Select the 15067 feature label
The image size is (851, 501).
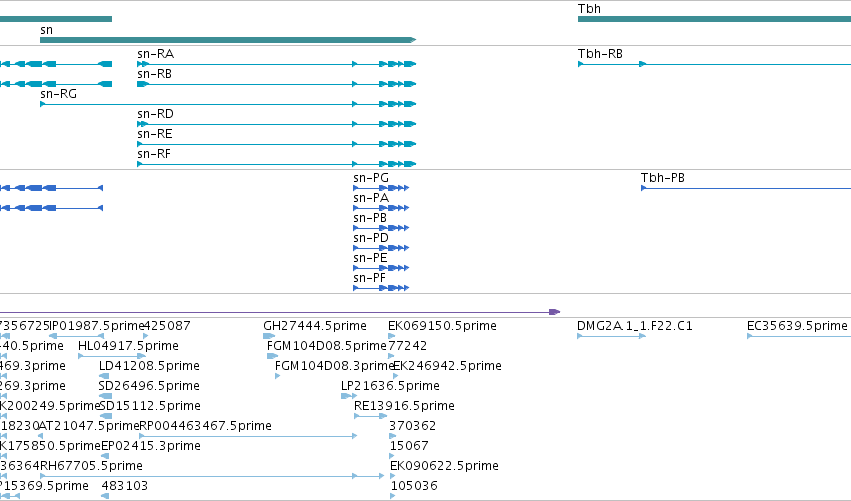[x=409, y=446]
